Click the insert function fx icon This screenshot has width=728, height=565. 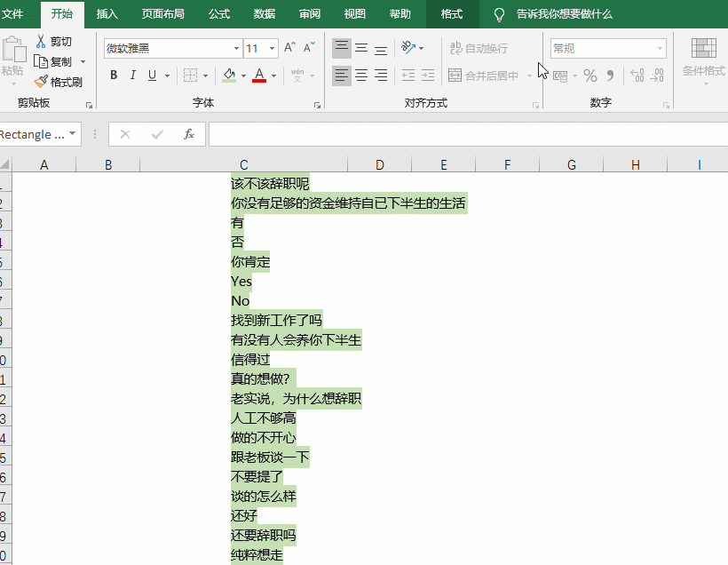pyautogui.click(x=188, y=134)
